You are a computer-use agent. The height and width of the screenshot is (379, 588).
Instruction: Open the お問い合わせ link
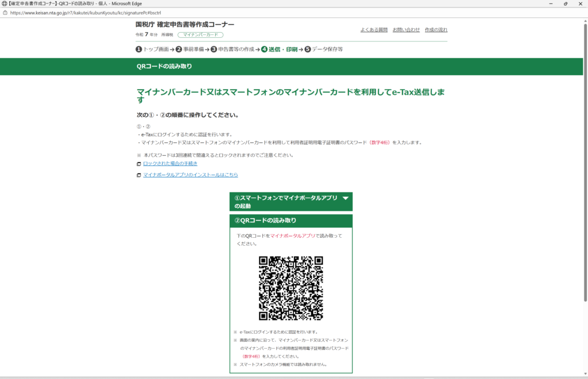click(x=406, y=29)
